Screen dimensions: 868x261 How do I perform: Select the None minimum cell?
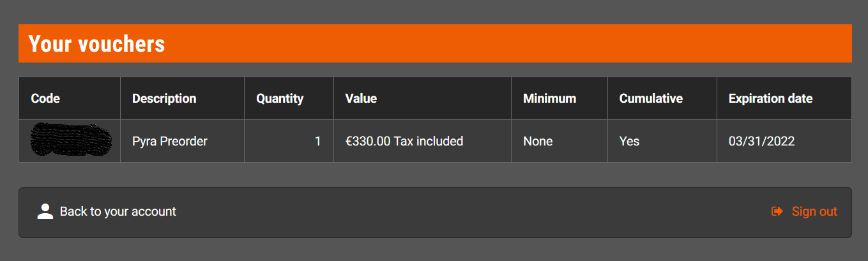[538, 141]
